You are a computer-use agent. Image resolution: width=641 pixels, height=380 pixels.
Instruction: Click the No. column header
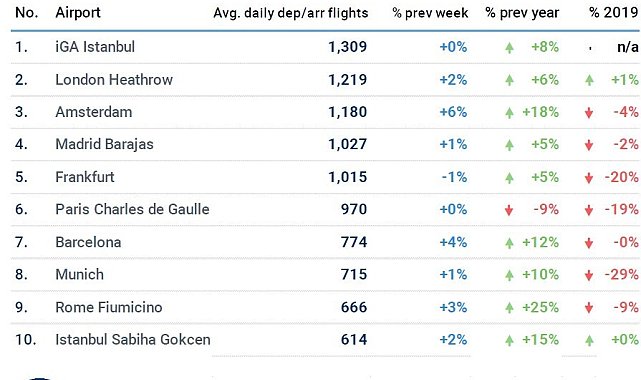[26, 13]
